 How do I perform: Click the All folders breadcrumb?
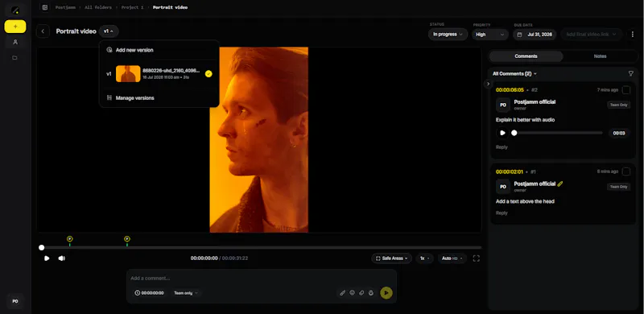pos(98,7)
